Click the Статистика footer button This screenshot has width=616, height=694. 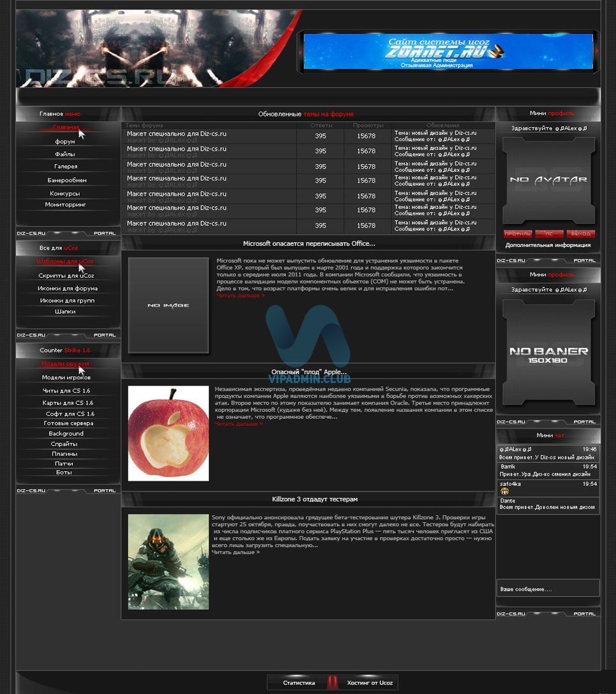tap(299, 683)
